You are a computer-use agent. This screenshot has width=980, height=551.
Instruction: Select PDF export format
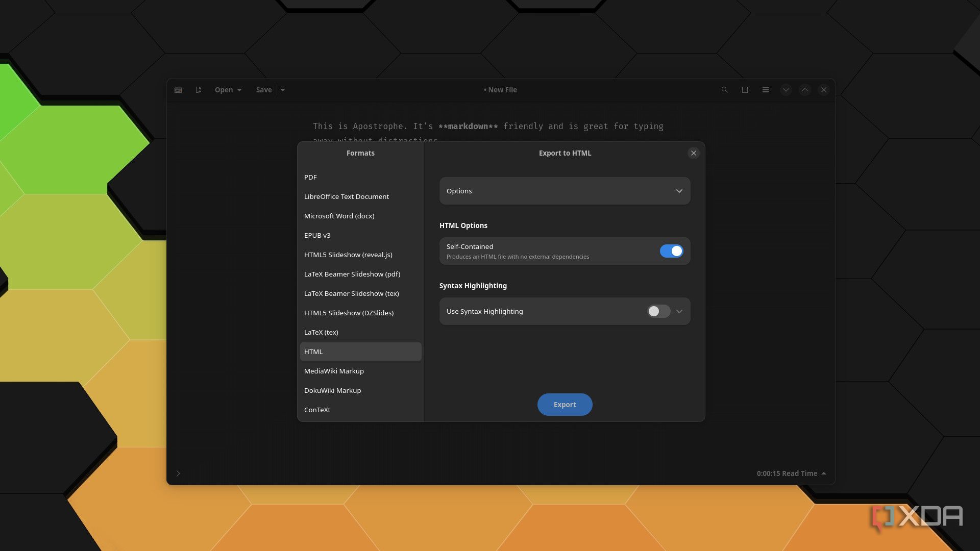click(x=360, y=177)
